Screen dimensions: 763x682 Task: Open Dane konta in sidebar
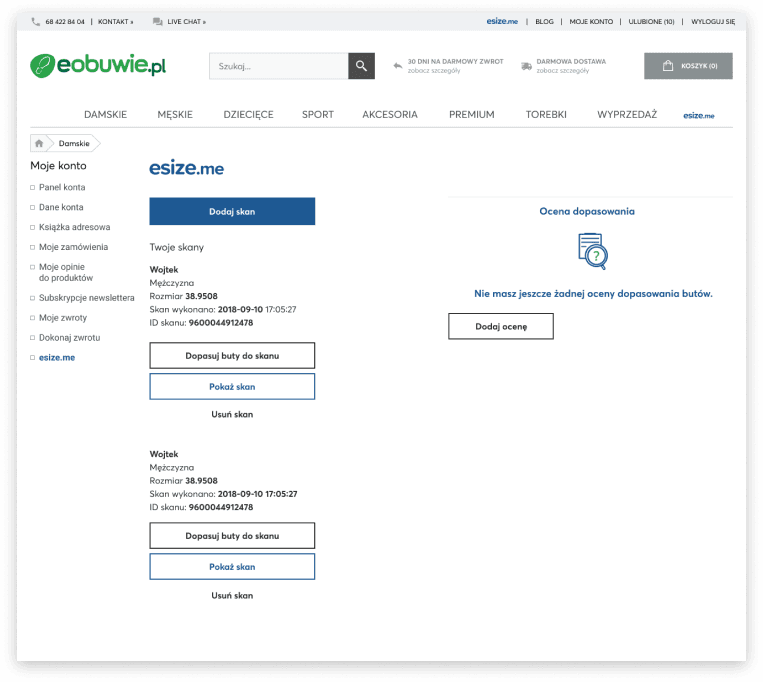(61, 207)
